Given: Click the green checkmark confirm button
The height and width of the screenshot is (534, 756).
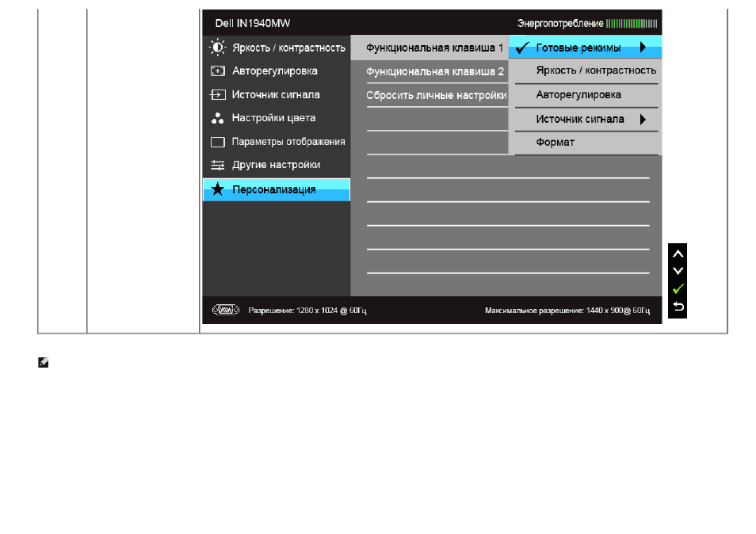Looking at the screenshot, I should (678, 288).
